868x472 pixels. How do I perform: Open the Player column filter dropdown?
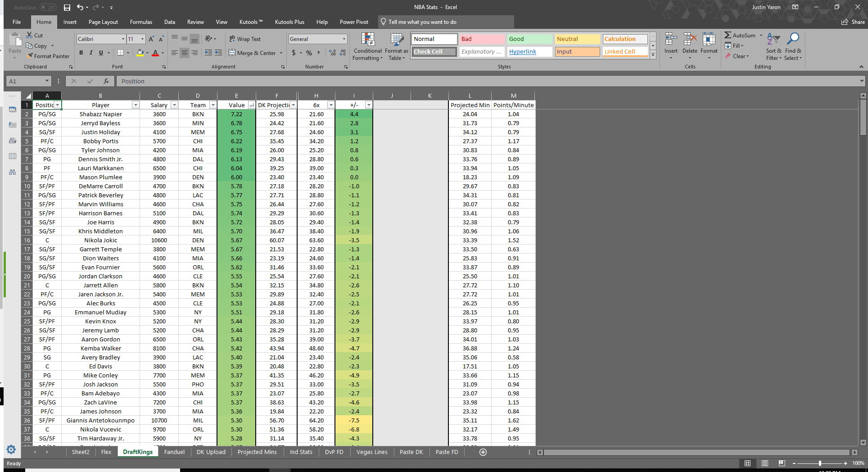pos(136,105)
